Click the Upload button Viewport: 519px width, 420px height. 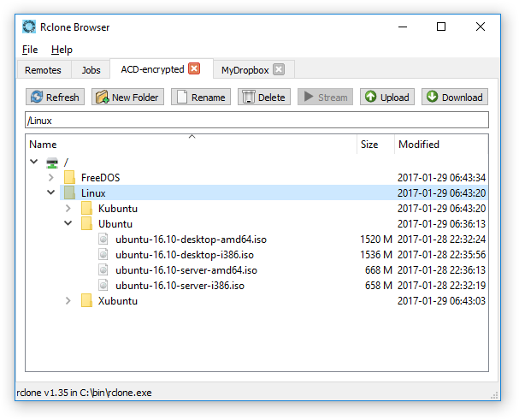pyautogui.click(x=387, y=97)
